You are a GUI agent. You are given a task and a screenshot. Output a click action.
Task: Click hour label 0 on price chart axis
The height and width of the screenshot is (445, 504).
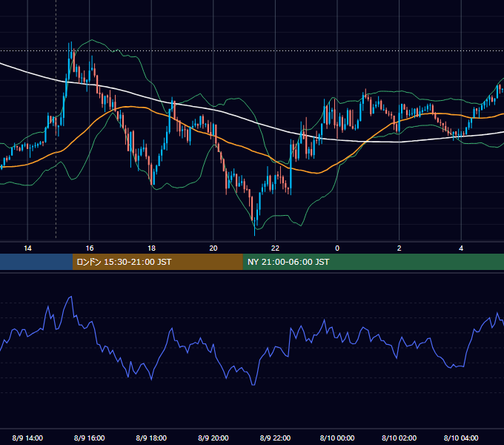click(x=337, y=248)
